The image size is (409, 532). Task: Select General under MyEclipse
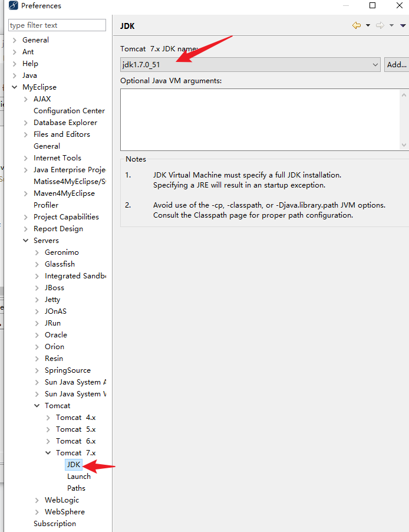47,146
